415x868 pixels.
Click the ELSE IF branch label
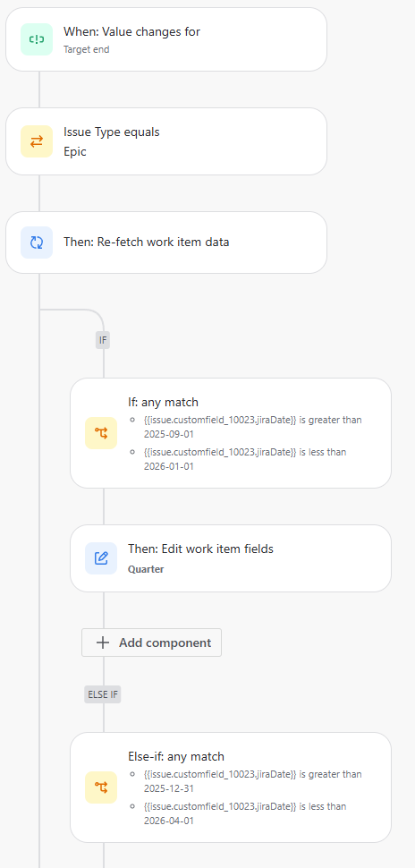click(102, 694)
